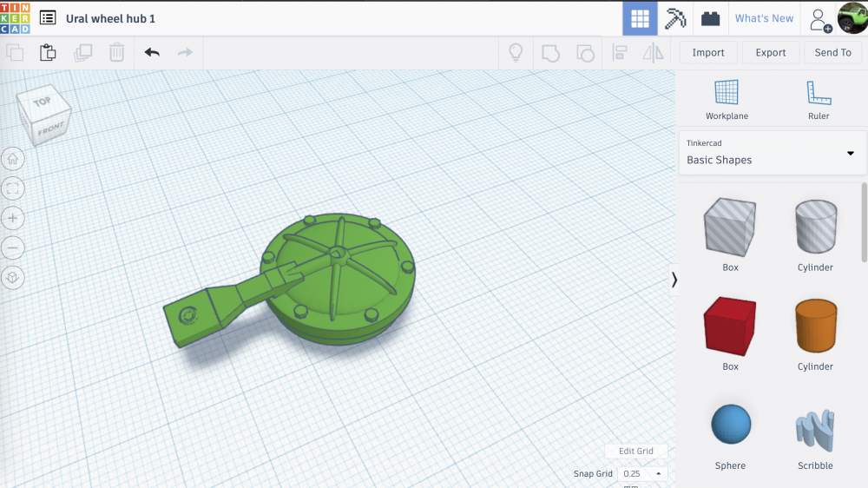Click the Import button
Image resolution: width=868 pixels, height=488 pixels.
(x=708, y=53)
